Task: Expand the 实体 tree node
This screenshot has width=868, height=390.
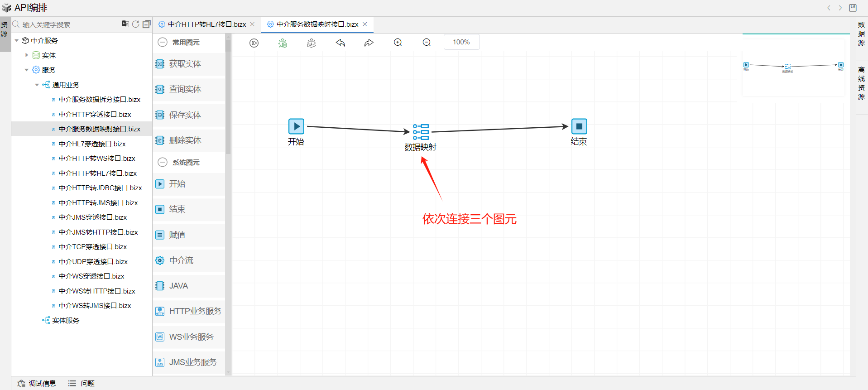Action: (27, 55)
